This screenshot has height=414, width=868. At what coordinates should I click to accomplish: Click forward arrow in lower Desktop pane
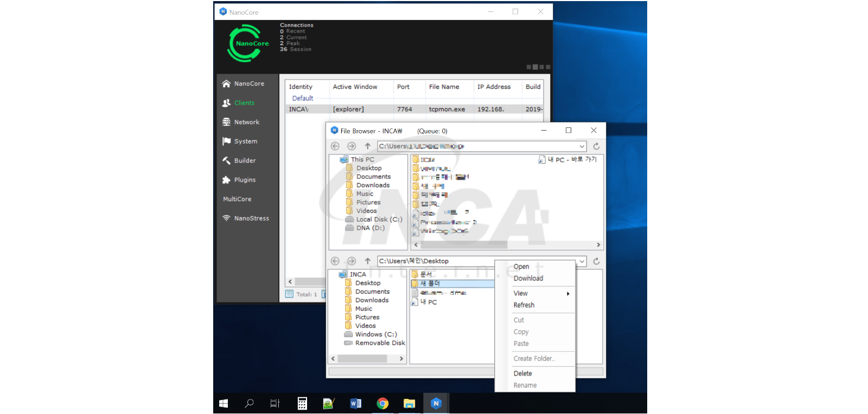tap(352, 261)
